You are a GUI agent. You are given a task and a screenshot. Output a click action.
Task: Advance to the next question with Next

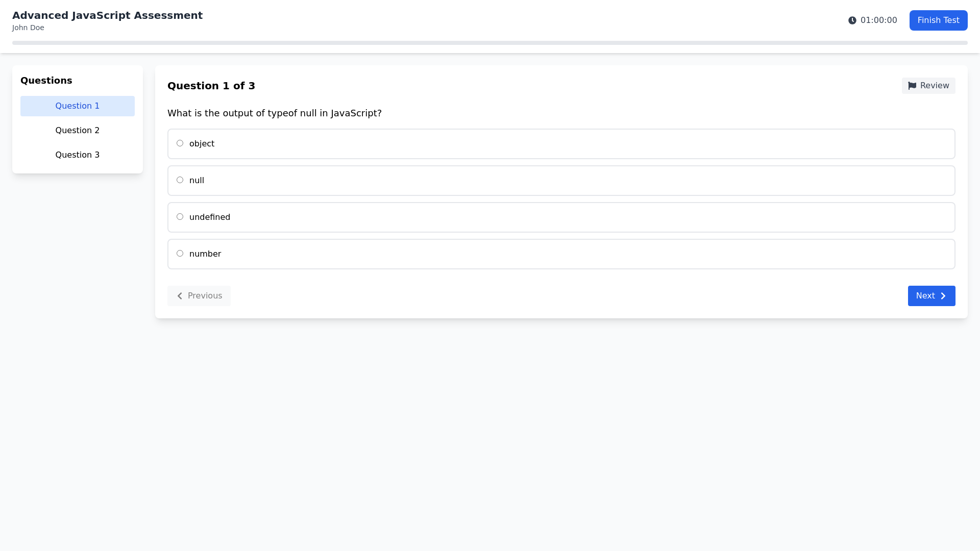[931, 296]
